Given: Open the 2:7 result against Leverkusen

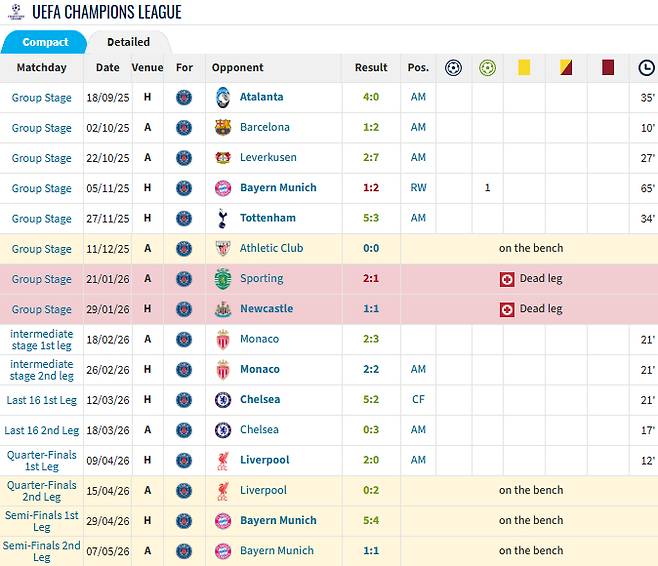Looking at the screenshot, I should tap(371, 157).
